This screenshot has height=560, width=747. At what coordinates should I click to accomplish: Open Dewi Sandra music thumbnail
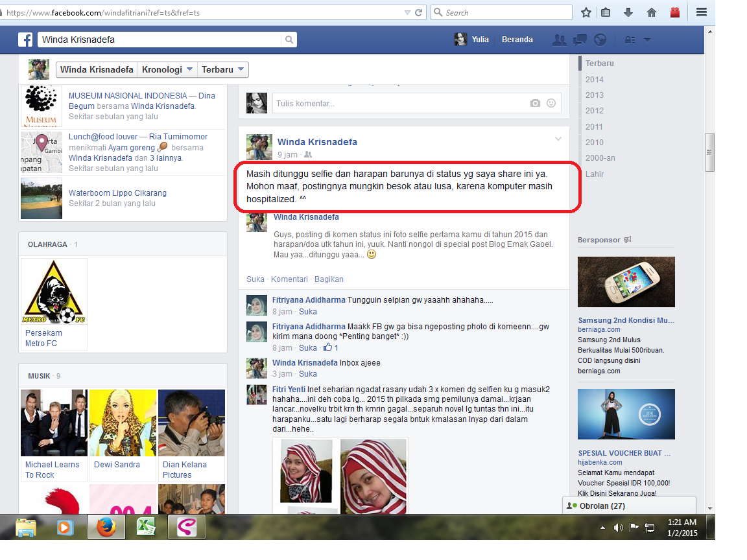(x=123, y=423)
